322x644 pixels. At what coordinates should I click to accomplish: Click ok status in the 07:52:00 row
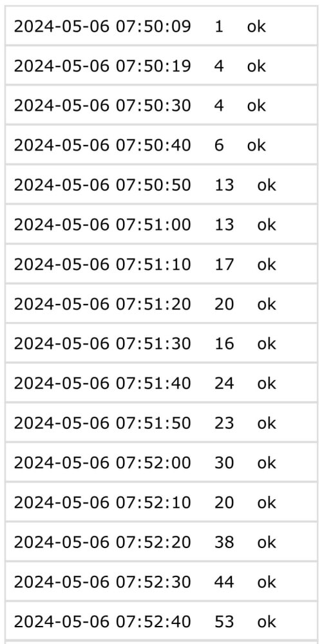coord(267,463)
